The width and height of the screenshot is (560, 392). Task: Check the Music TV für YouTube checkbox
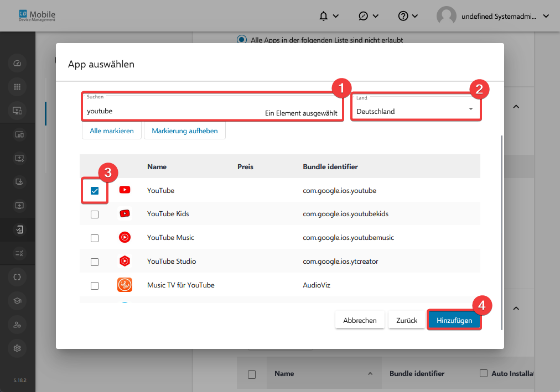click(95, 286)
